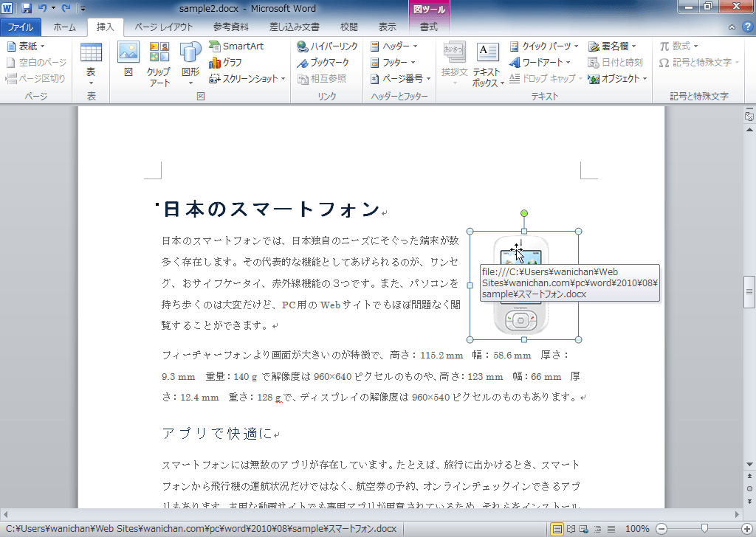756x537 pixels.
Task: Click the 記号と特殊文字 symbol button
Action: [699, 62]
